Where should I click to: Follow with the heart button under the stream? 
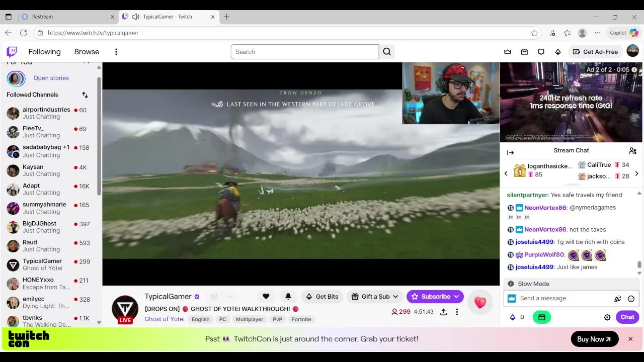point(266,297)
